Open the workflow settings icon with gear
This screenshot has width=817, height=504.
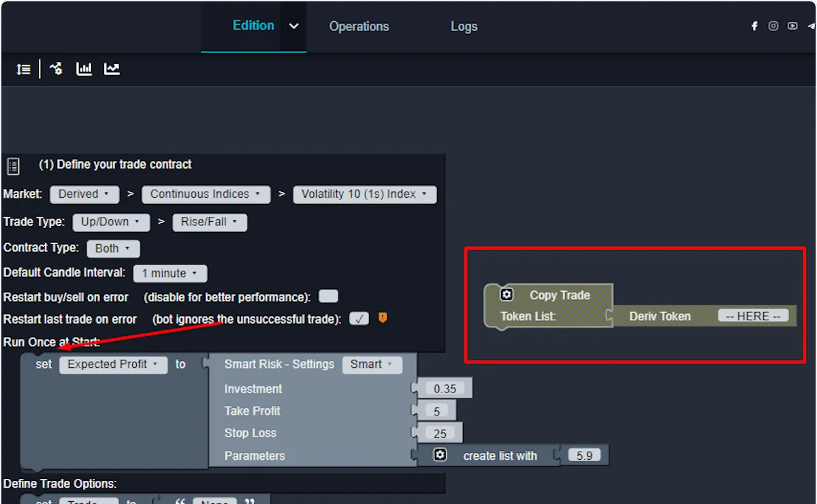tap(57, 69)
